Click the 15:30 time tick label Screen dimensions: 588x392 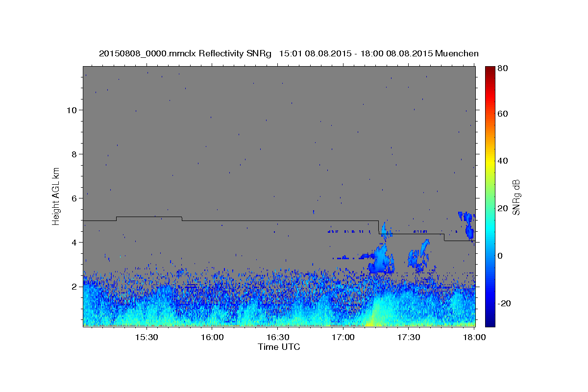click(146, 337)
